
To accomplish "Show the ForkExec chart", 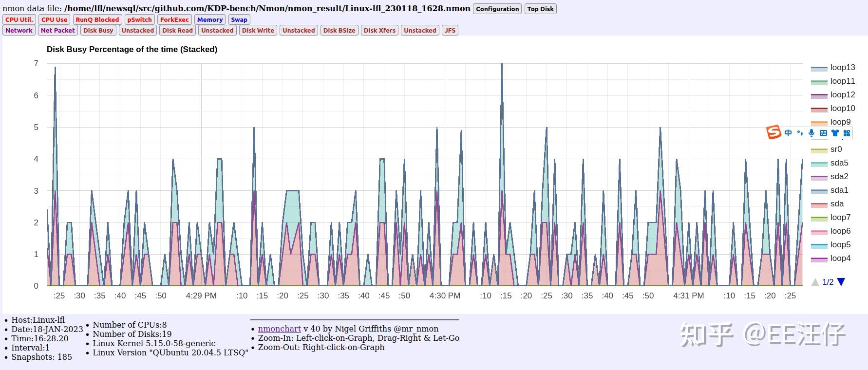I will [174, 19].
